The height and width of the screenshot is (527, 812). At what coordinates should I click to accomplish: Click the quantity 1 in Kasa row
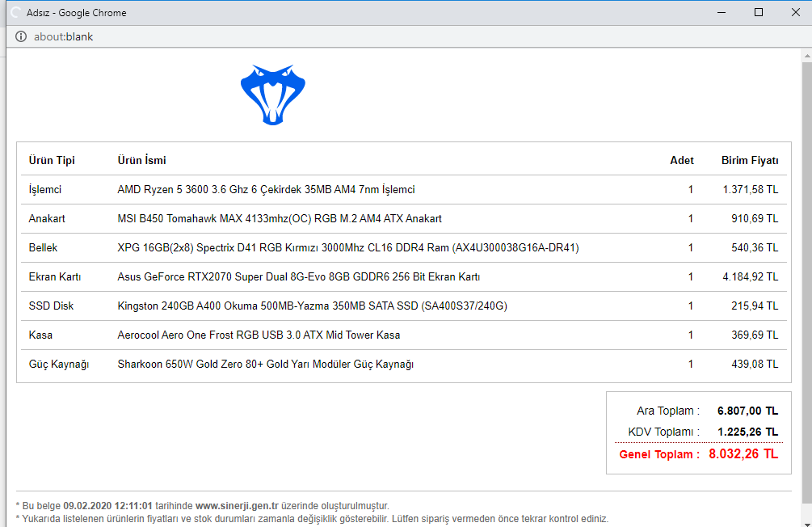click(690, 335)
